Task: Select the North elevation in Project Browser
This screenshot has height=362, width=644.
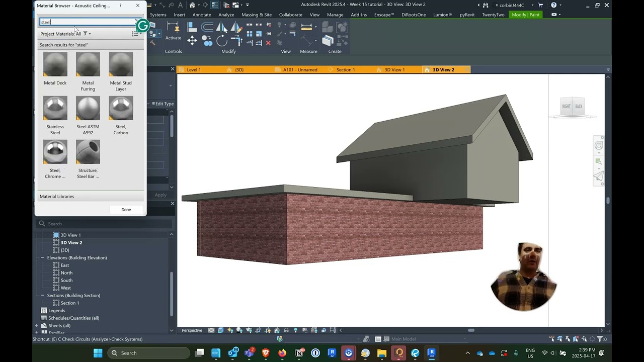Action: (x=66, y=273)
